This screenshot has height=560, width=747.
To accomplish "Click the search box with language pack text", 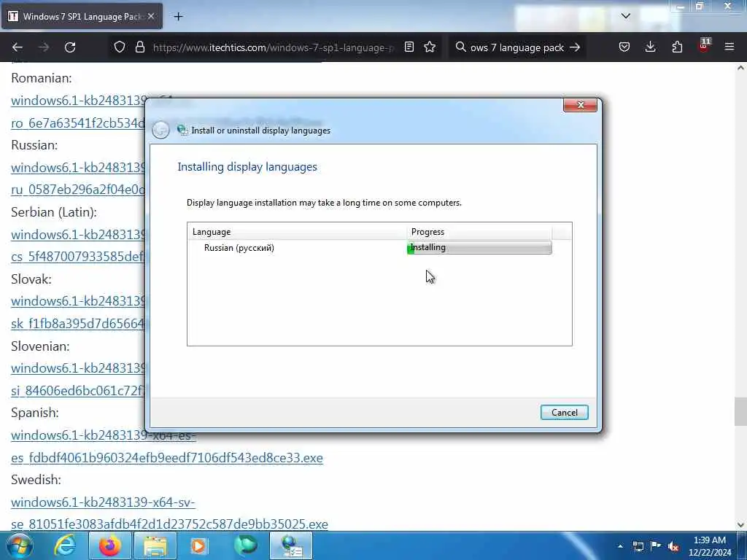I will tap(517, 47).
